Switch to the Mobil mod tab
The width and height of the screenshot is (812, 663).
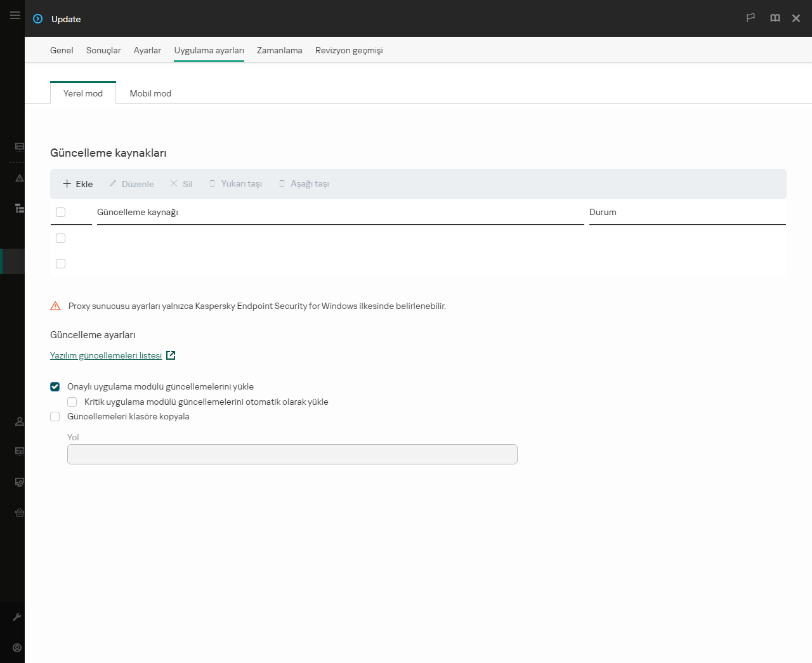tap(150, 93)
